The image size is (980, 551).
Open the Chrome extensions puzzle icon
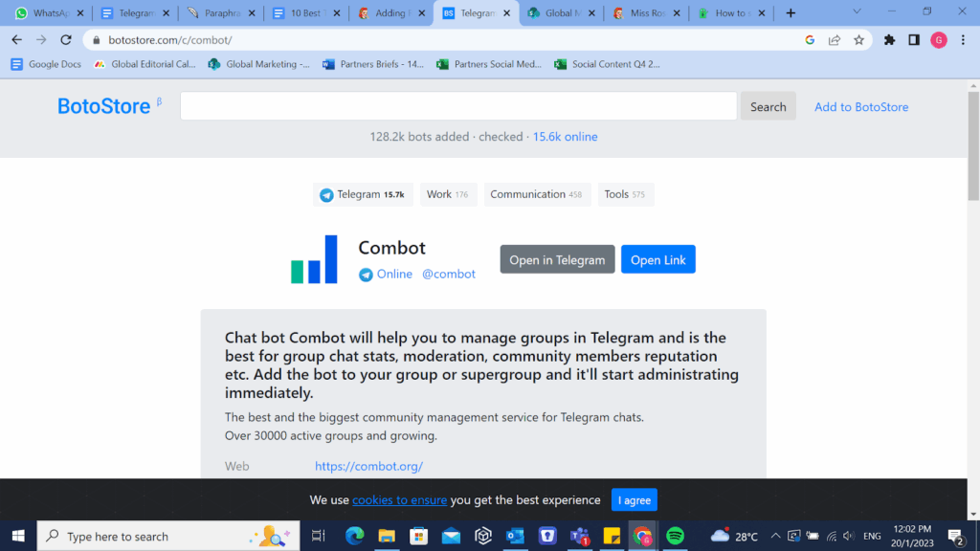[889, 40]
